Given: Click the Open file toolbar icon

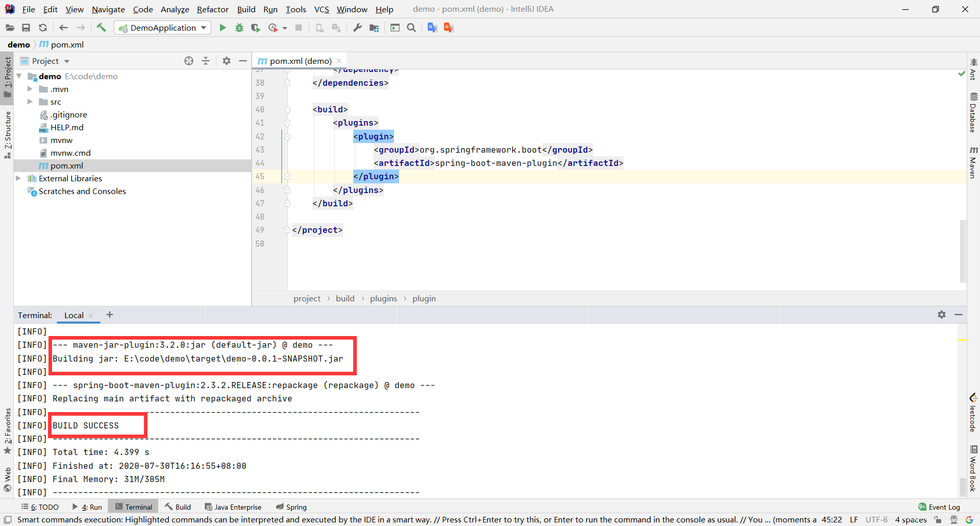Looking at the screenshot, I should point(10,28).
